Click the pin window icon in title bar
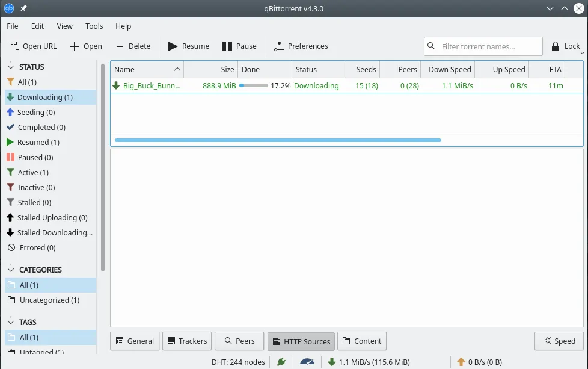The width and height of the screenshot is (588, 369). [x=23, y=8]
